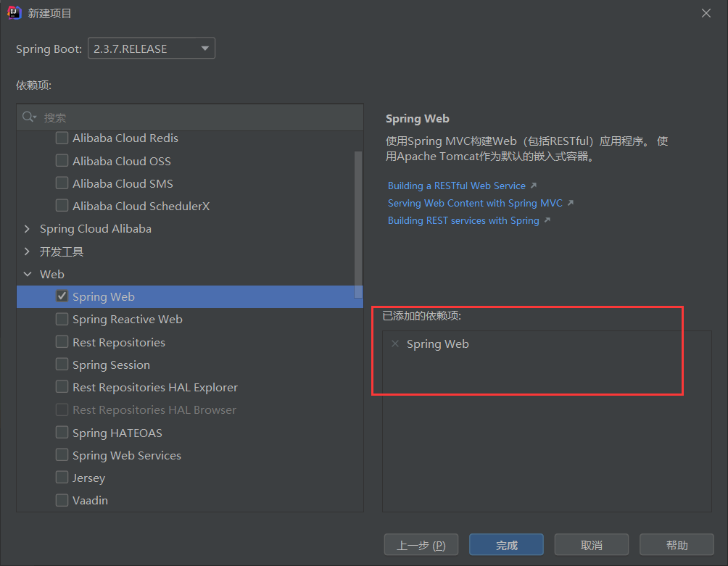Focus the dependency search field
Screen dimensions: 728x566
pos(190,117)
